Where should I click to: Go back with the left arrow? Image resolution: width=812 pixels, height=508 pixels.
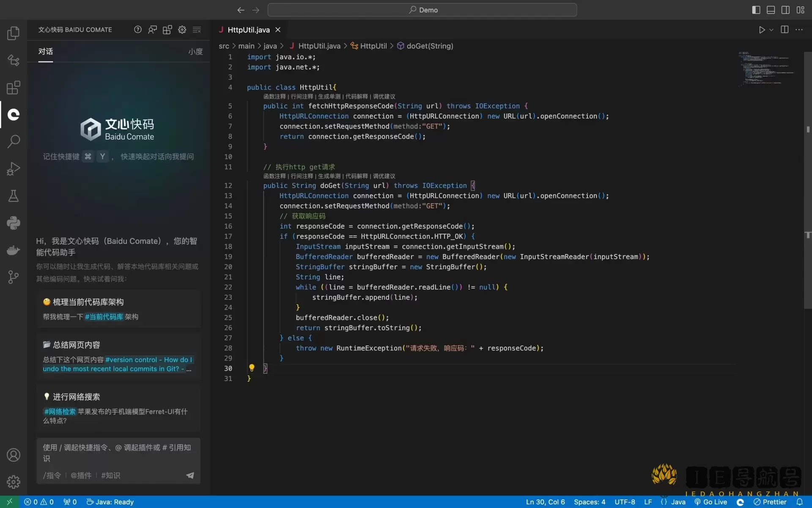pyautogui.click(x=241, y=10)
